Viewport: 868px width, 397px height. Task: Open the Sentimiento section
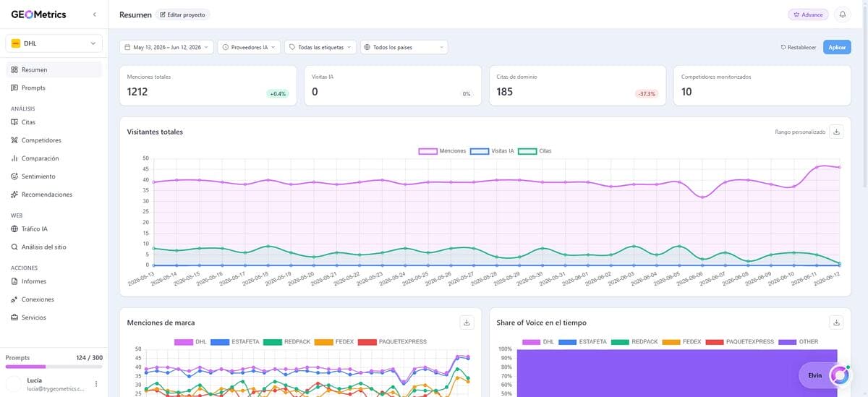54,176
